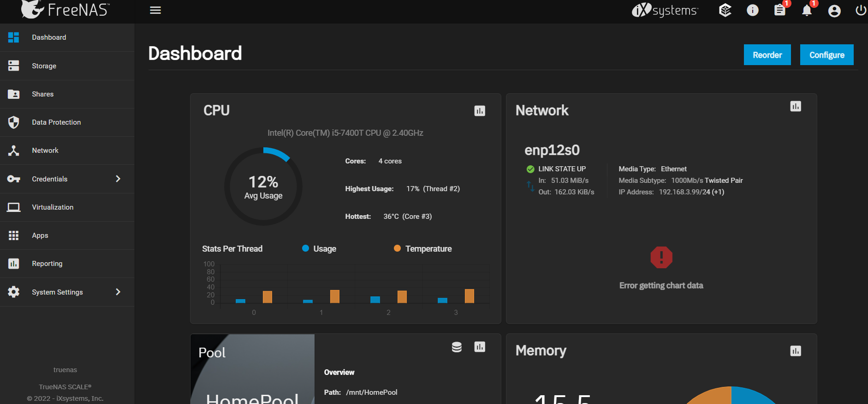This screenshot has height=404, width=868.
Task: Open the user account icon
Action: click(x=834, y=11)
